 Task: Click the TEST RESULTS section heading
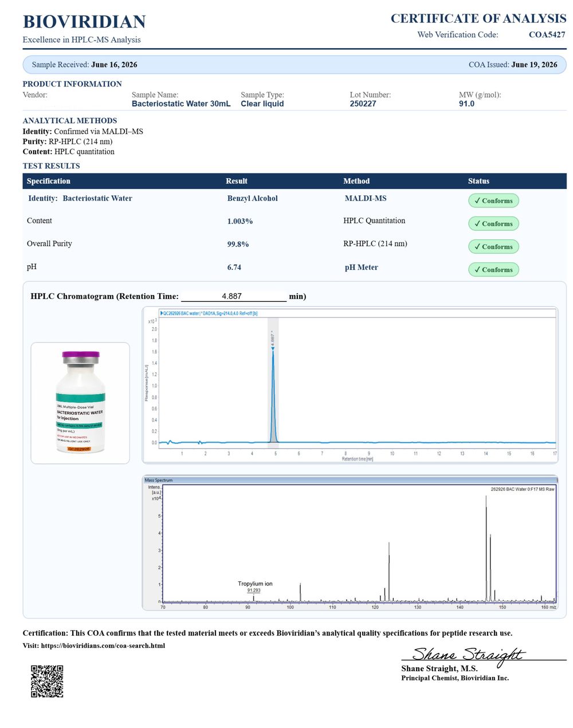pos(52,166)
